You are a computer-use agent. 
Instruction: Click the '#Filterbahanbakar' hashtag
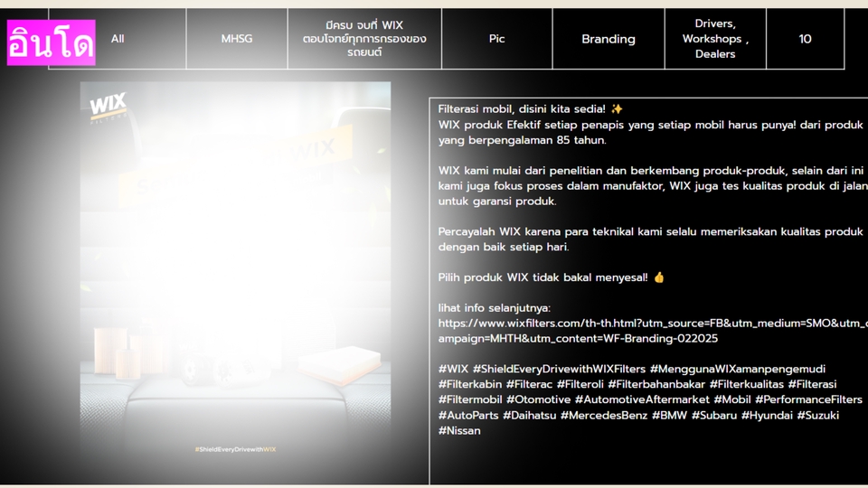(656, 384)
